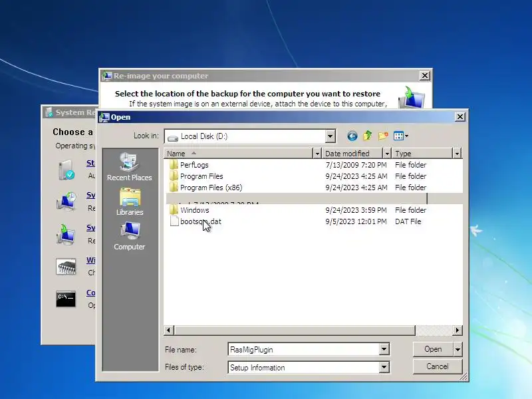Select the PerfLogs folder icon
This screenshot has width=532, height=399.
[x=174, y=165]
